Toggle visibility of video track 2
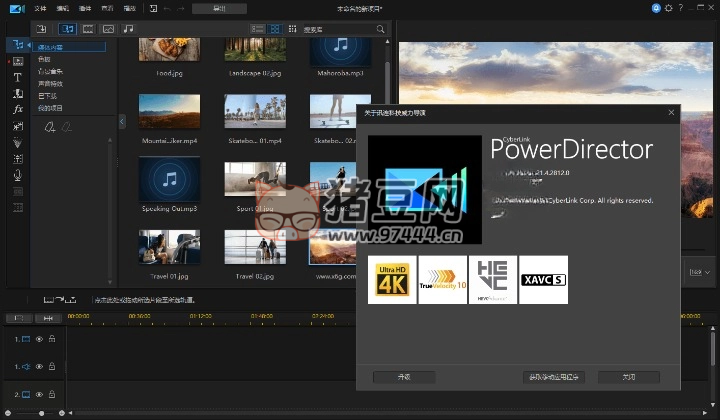The height and width of the screenshot is (420, 720). (x=40, y=395)
